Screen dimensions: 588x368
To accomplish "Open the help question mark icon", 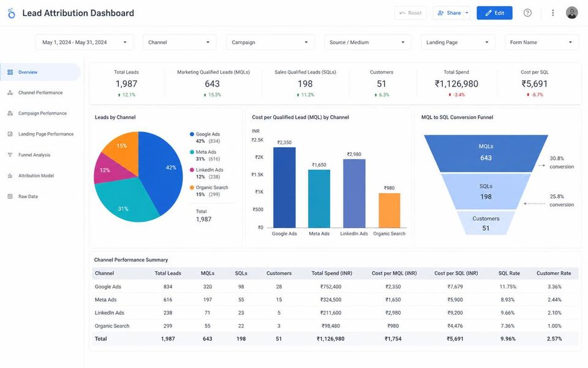I will 527,13.
